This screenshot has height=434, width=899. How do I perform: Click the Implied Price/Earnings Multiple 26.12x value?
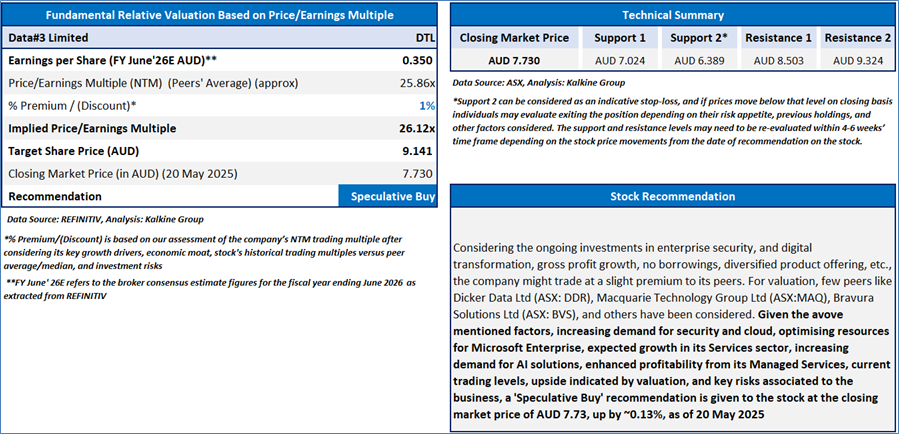[414, 129]
